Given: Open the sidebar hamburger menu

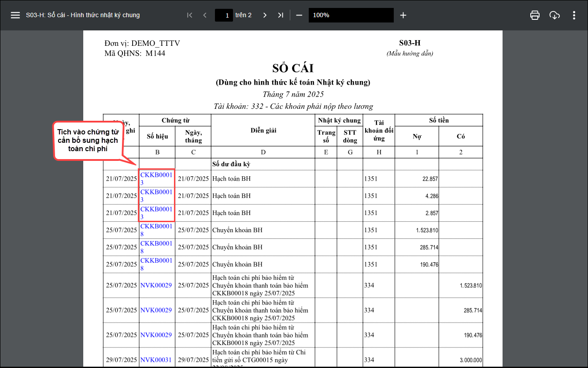Looking at the screenshot, I should click(x=15, y=15).
